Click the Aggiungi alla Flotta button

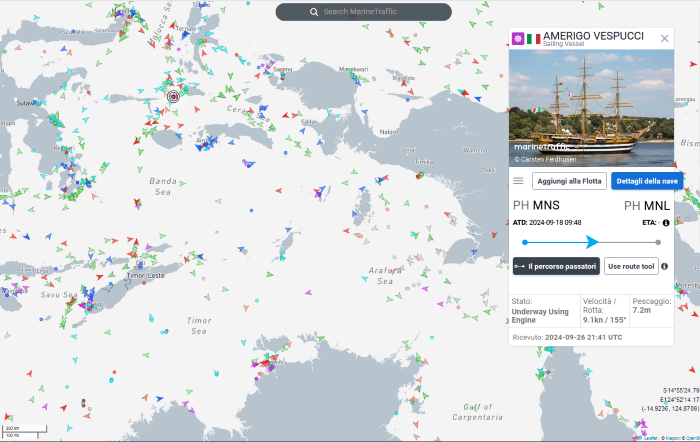point(569,181)
